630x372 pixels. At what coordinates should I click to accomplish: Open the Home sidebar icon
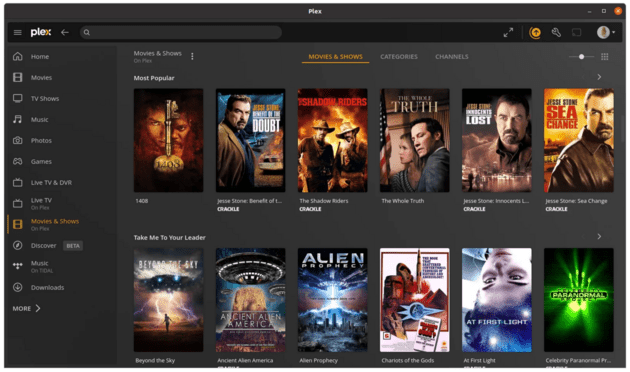[x=18, y=57]
